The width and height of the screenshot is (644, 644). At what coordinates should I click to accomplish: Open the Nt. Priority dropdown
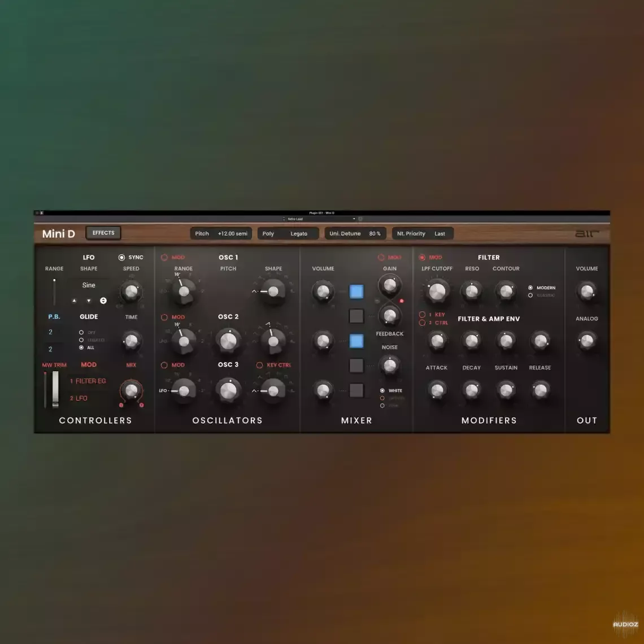click(x=423, y=234)
